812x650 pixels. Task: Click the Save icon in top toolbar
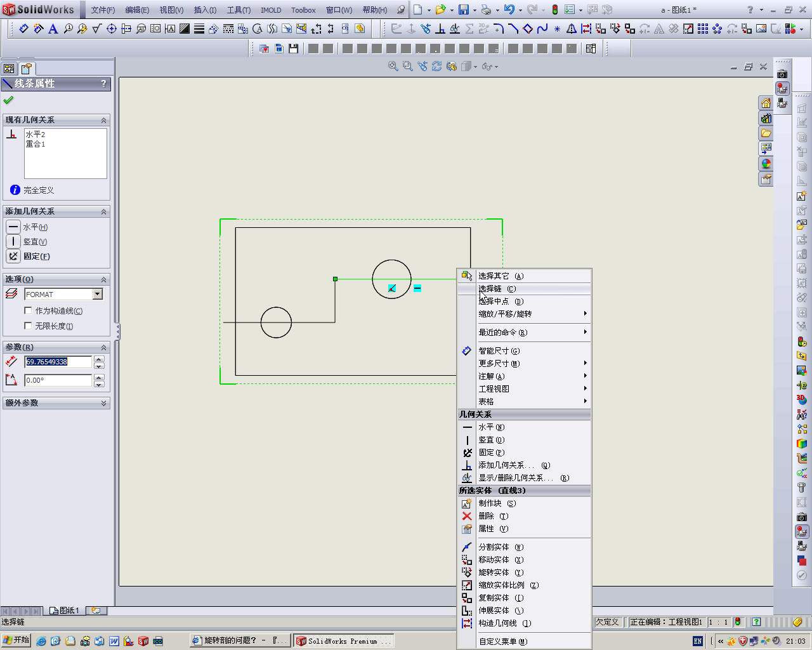(x=464, y=10)
